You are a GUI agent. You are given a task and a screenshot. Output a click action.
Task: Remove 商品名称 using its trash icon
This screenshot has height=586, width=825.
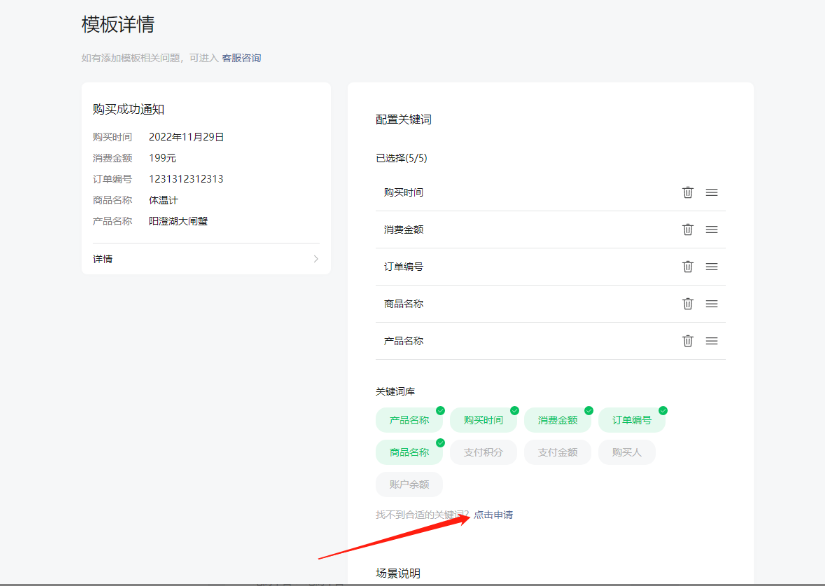click(x=688, y=303)
